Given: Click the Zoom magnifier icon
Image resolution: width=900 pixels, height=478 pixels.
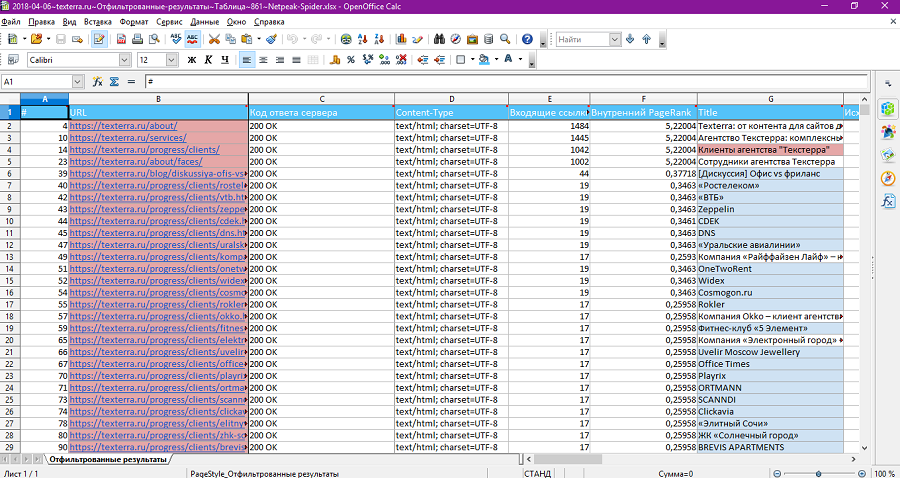Looking at the screenshot, I should (505, 39).
